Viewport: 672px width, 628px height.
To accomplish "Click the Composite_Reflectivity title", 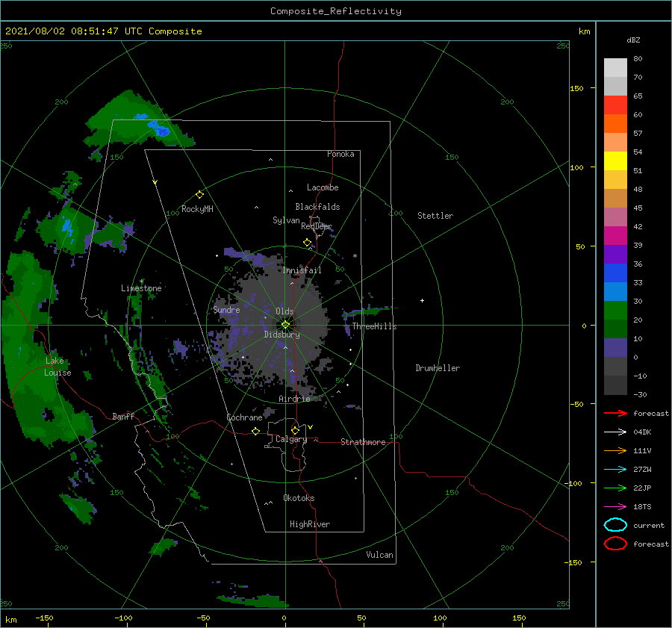I will (336, 11).
